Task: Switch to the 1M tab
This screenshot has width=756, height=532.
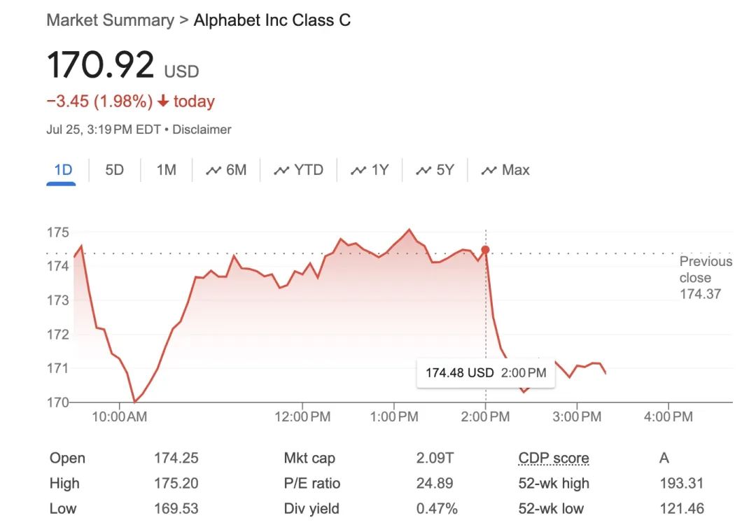Action: click(x=166, y=170)
